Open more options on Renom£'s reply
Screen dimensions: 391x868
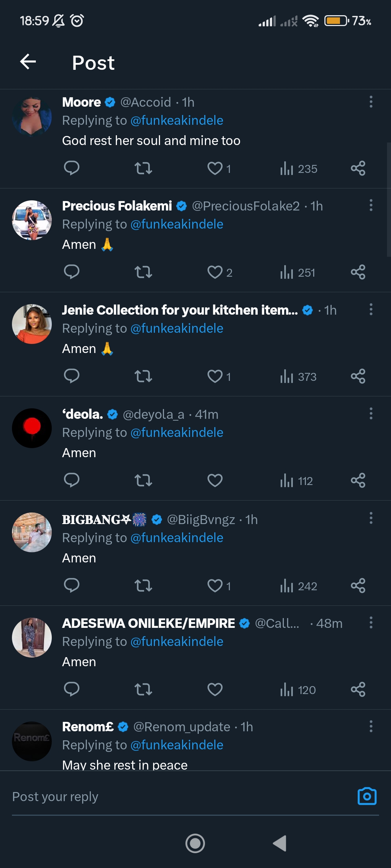[x=371, y=726]
